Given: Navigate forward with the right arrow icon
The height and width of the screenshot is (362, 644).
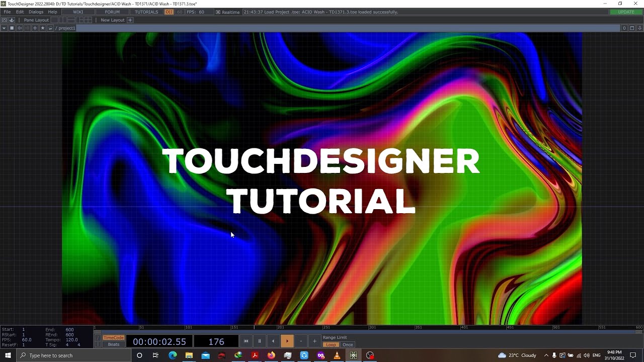Looking at the screenshot, I should (27, 28).
